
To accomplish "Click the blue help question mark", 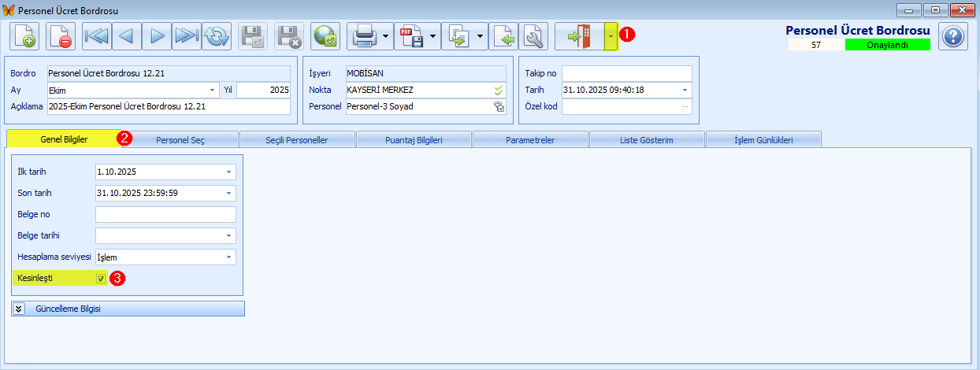I will (952, 36).
